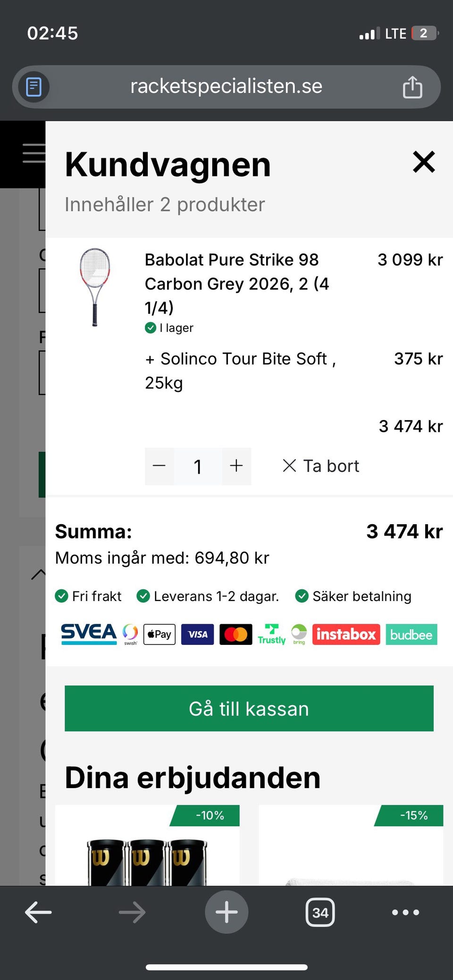The width and height of the screenshot is (453, 980).
Task: Open a new tab with plus button
Action: (x=226, y=912)
